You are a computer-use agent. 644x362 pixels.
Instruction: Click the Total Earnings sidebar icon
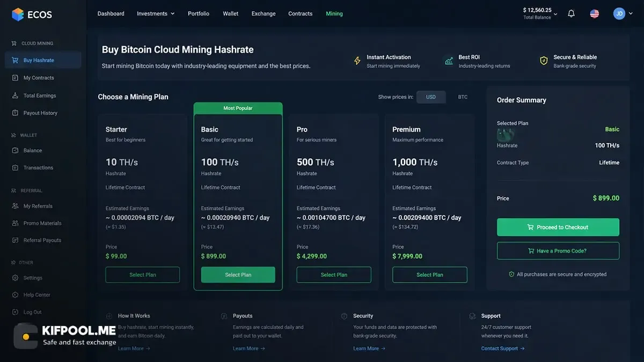click(14, 95)
